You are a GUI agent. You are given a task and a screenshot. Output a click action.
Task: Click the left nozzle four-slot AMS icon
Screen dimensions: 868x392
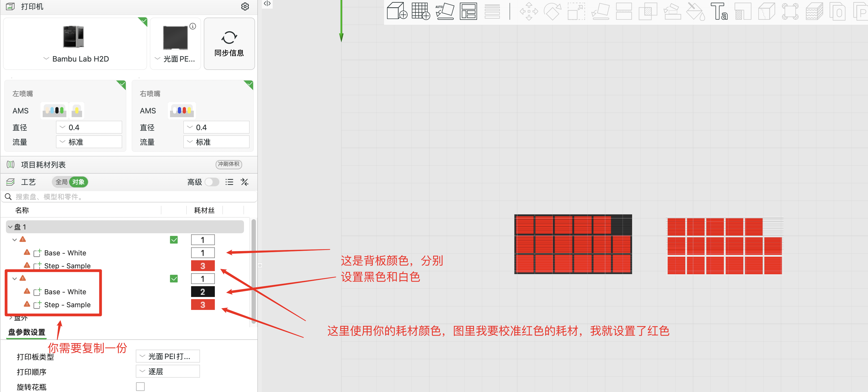54,111
